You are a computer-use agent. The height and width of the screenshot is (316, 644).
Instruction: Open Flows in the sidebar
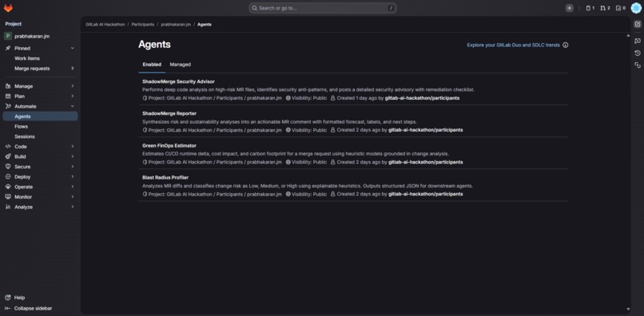click(40, 126)
